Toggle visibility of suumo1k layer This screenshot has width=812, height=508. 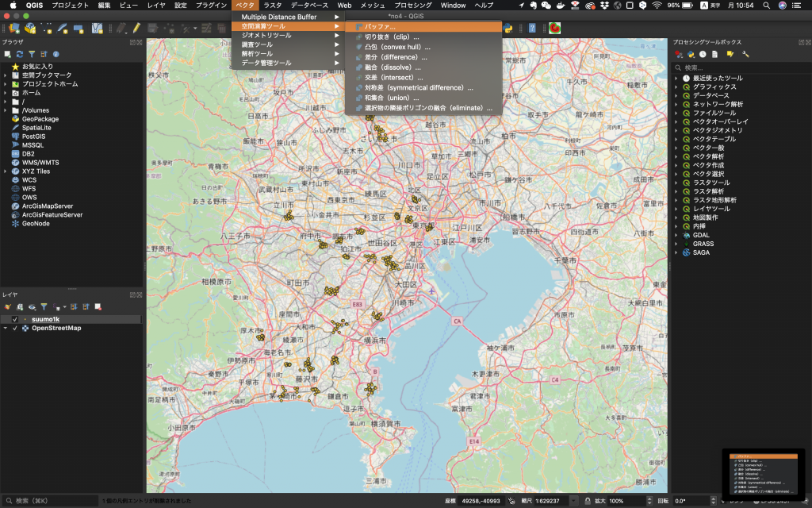(15, 319)
